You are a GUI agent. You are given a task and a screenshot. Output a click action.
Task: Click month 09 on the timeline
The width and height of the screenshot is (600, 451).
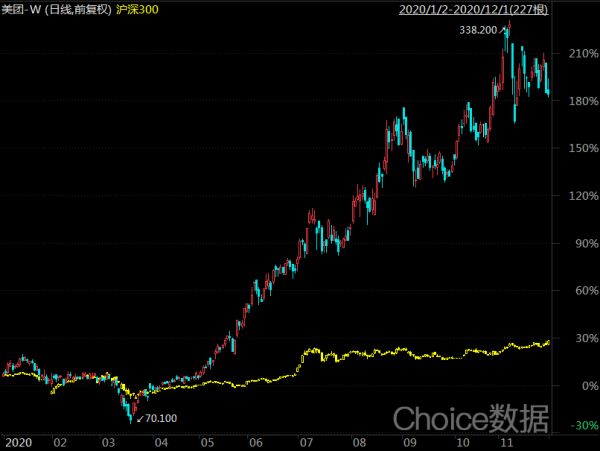408,441
